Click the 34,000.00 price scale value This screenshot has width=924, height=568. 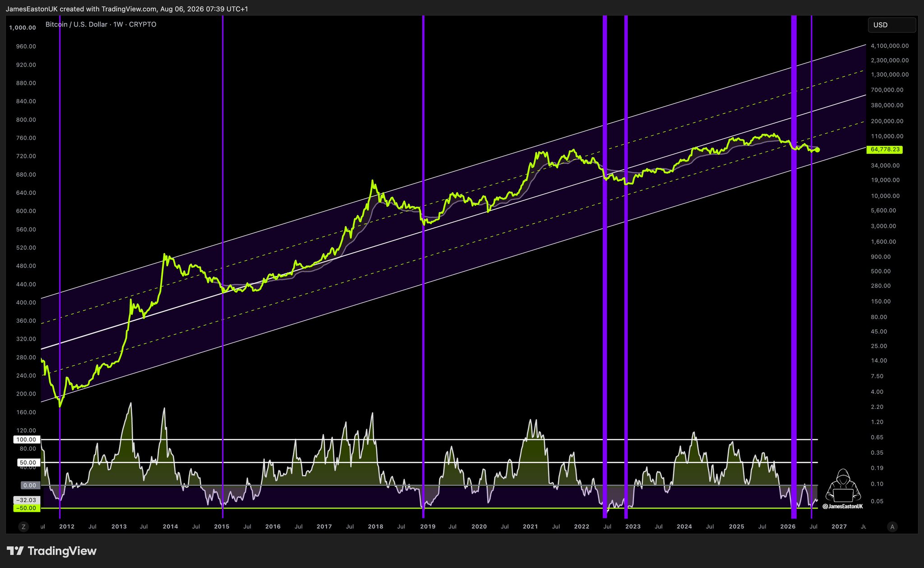(885, 166)
